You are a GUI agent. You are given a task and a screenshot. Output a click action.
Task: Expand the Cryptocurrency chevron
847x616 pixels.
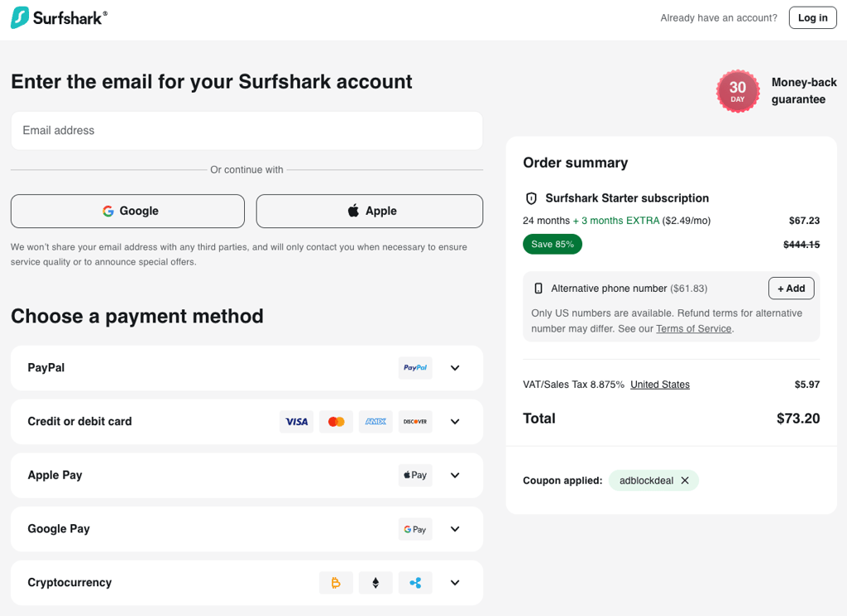[455, 583]
